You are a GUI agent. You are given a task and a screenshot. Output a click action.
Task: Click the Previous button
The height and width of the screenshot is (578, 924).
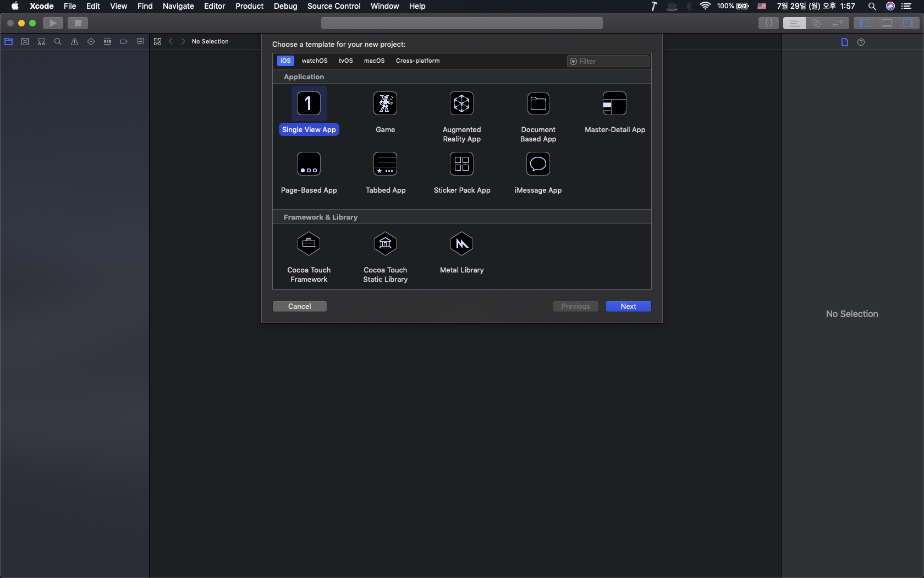(576, 307)
